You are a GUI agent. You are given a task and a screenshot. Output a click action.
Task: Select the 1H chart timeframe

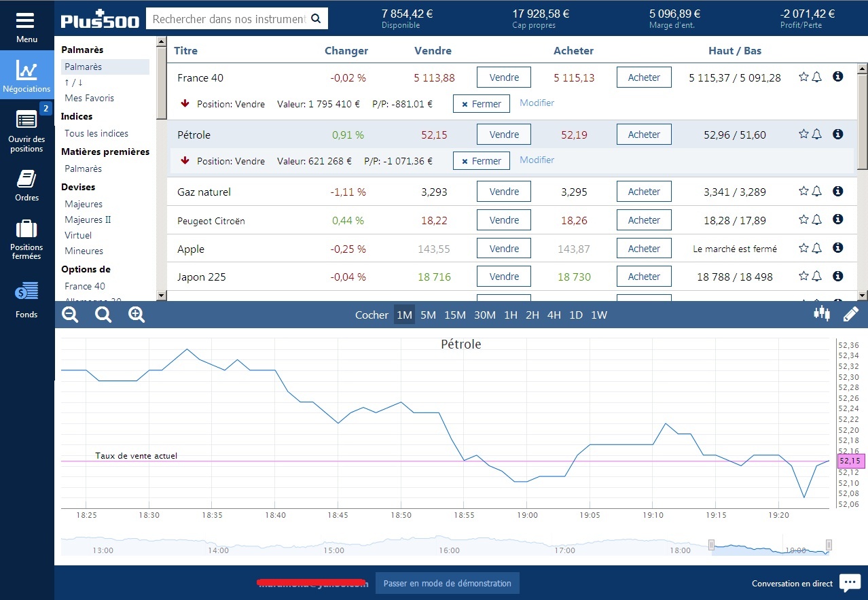coord(511,315)
